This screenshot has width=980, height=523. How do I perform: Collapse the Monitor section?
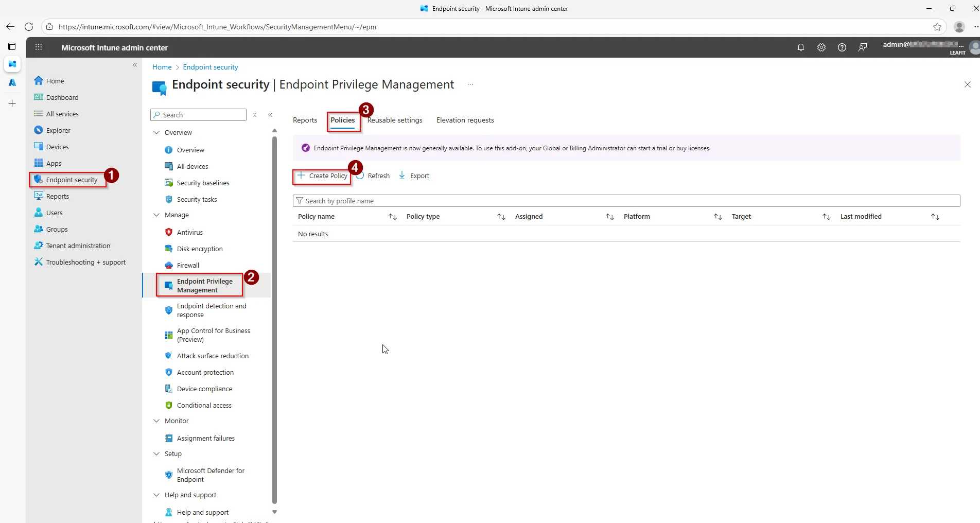tap(156, 421)
